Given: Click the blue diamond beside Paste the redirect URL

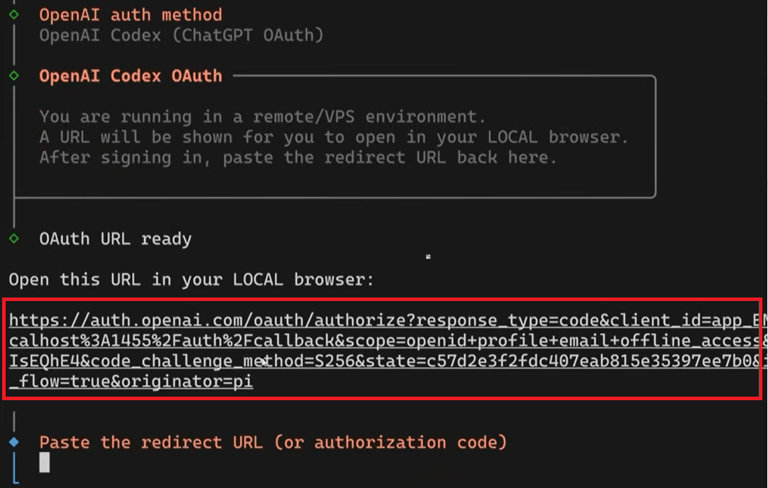Looking at the screenshot, I should click(x=14, y=441).
